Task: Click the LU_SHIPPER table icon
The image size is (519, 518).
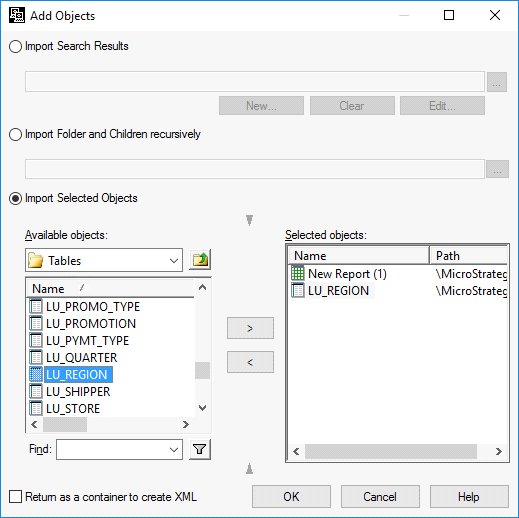Action: tap(36, 391)
